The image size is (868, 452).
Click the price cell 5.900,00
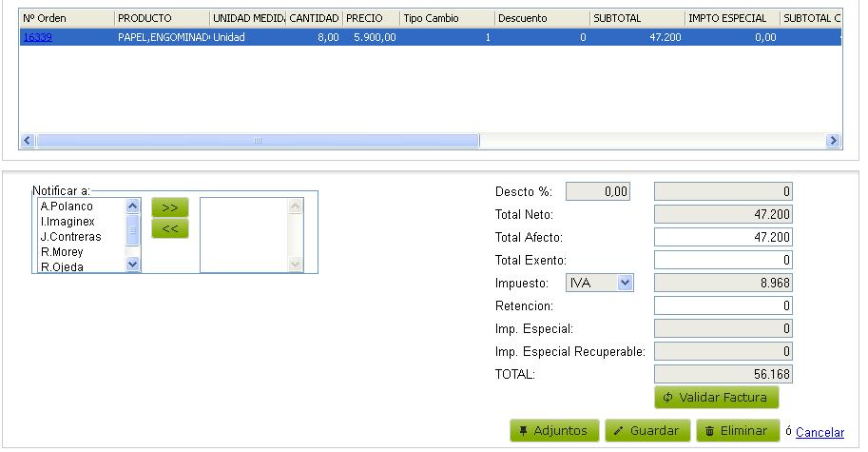(x=371, y=37)
